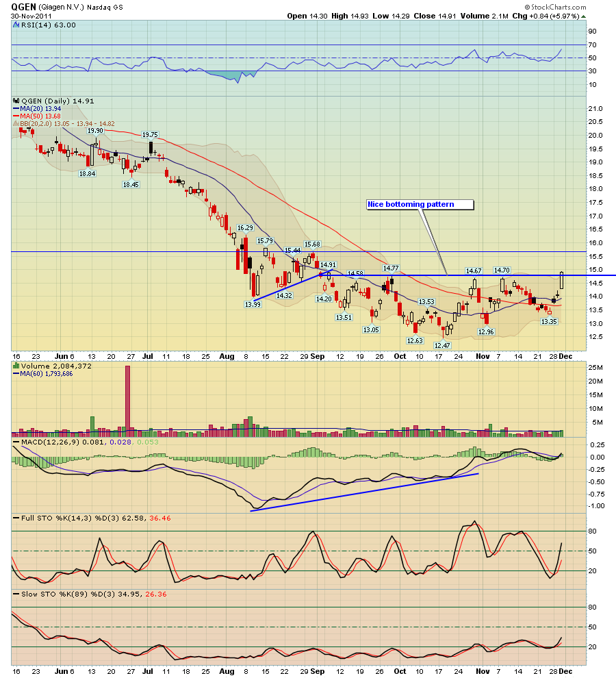Click the green up-arrow change indicator
Image resolution: width=616 pixels, height=678 pixels.
[584, 16]
